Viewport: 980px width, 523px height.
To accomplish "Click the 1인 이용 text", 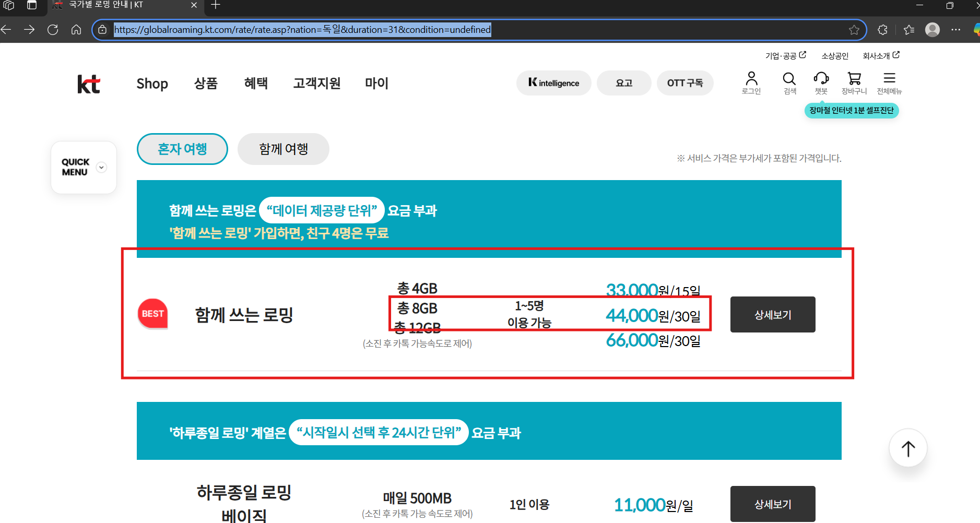I will (x=529, y=505).
